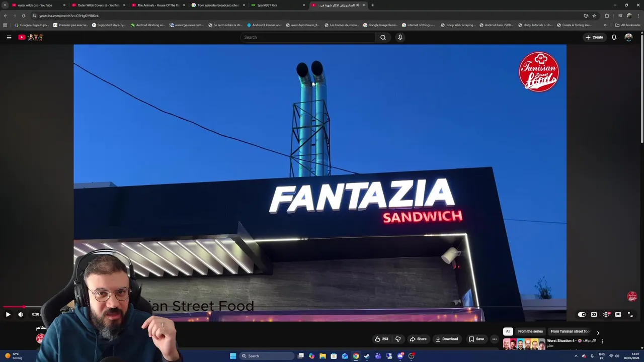
Task: Select the From the series chip
Action: point(530,331)
